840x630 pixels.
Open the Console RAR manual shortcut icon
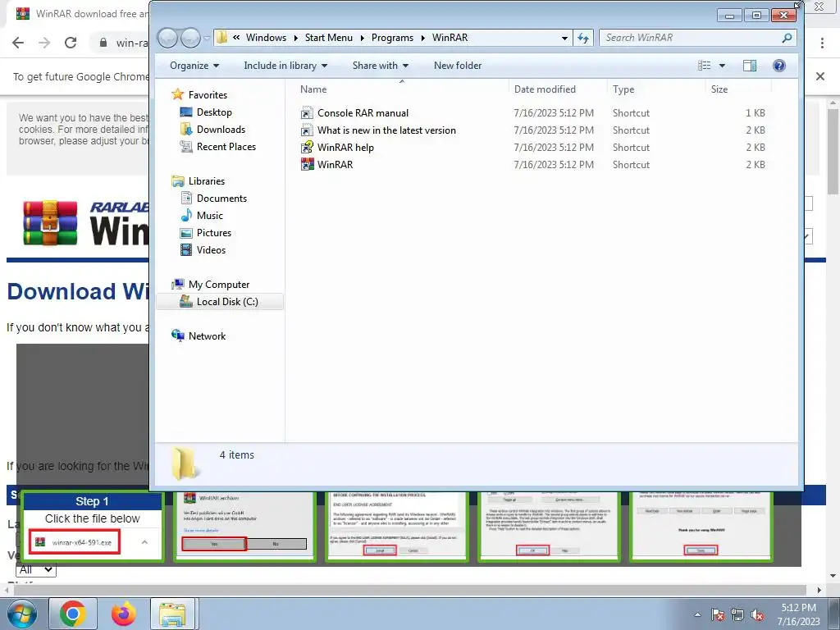click(x=307, y=113)
